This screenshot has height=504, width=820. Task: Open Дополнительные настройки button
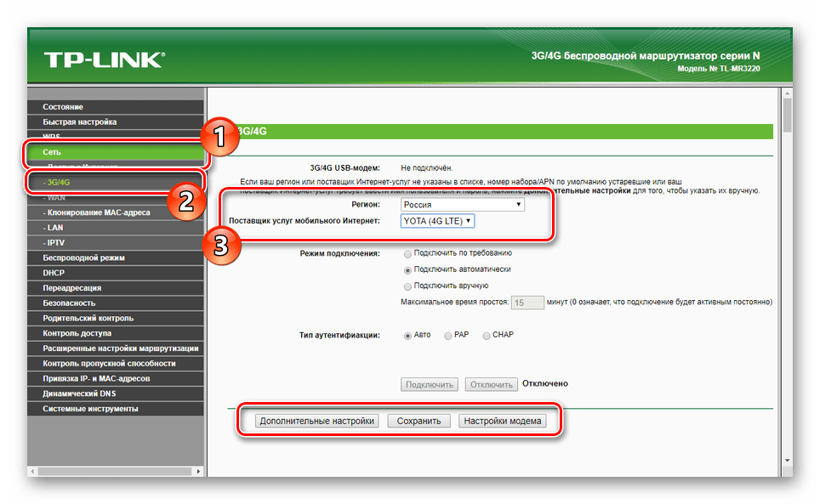pyautogui.click(x=317, y=421)
